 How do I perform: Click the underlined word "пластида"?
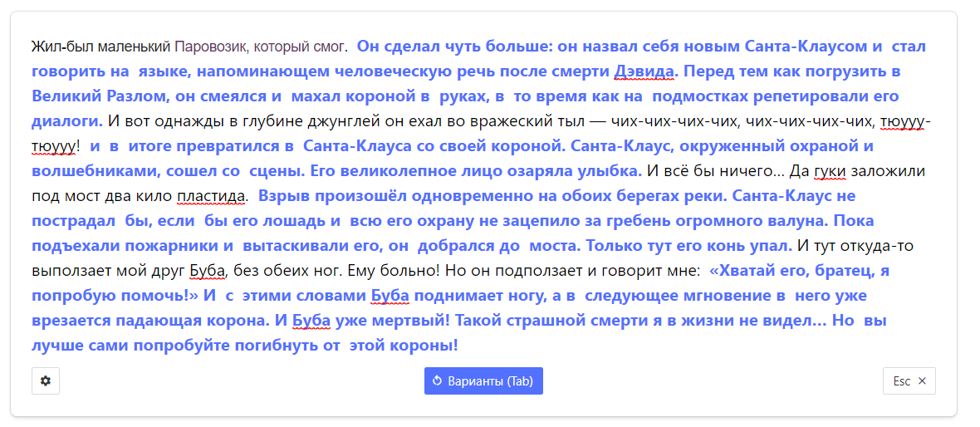211,196
